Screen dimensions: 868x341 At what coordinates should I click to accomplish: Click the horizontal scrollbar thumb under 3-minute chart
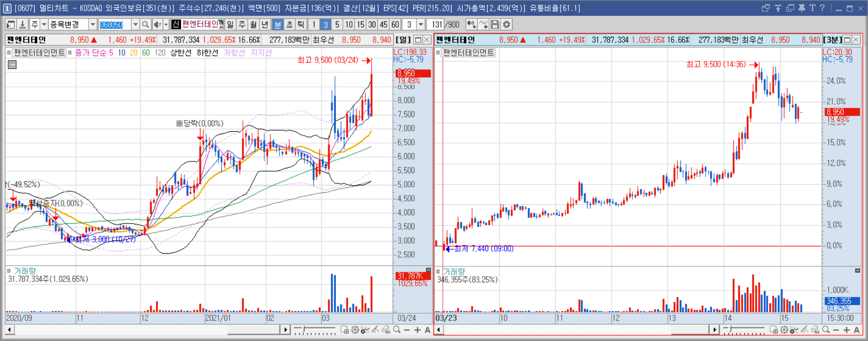689,330
